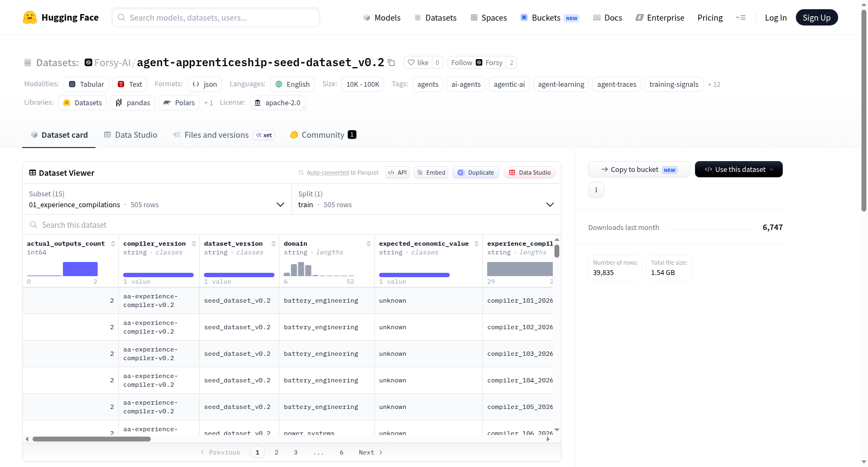The height and width of the screenshot is (467, 868).
Task: Click the page vertical scrollbar thumb
Action: coord(864,111)
